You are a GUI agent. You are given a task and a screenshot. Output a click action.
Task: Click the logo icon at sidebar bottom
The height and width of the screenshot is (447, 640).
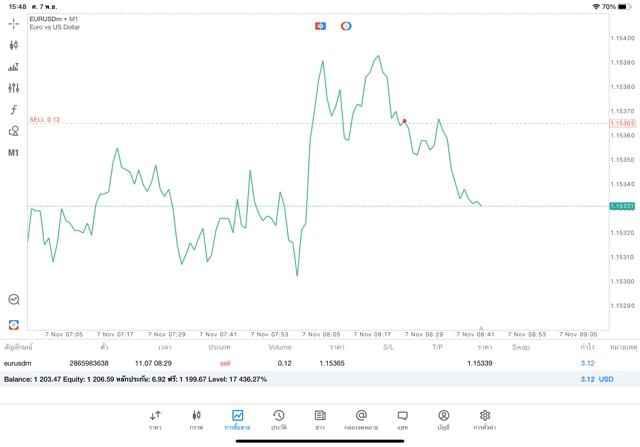coord(13,324)
